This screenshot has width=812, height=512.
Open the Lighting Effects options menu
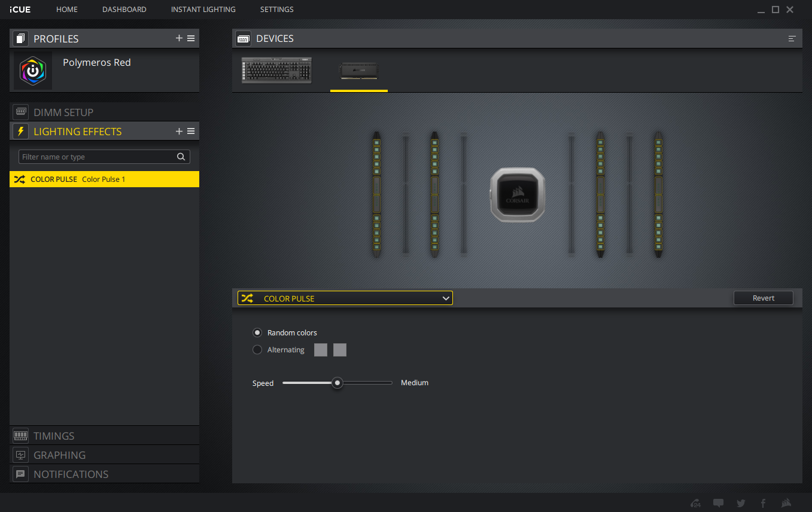191,131
